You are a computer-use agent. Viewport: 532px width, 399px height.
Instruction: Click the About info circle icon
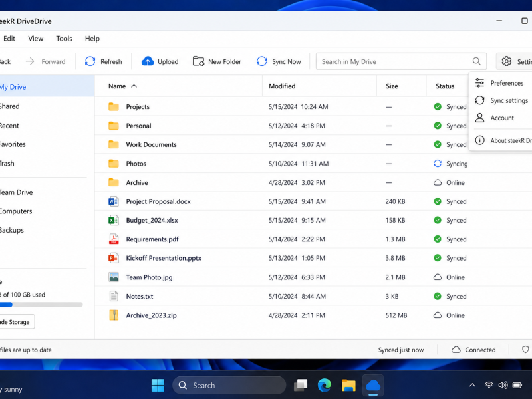click(x=479, y=140)
